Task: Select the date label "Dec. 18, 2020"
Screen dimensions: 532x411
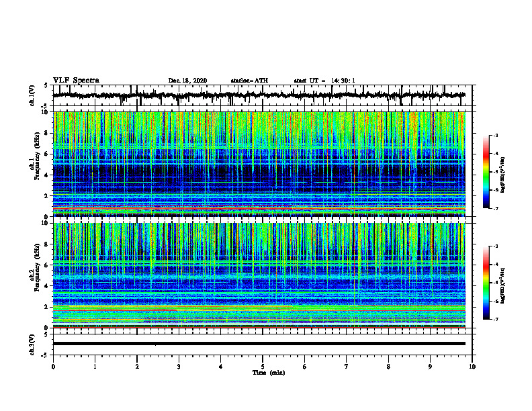Action: pyautogui.click(x=187, y=81)
